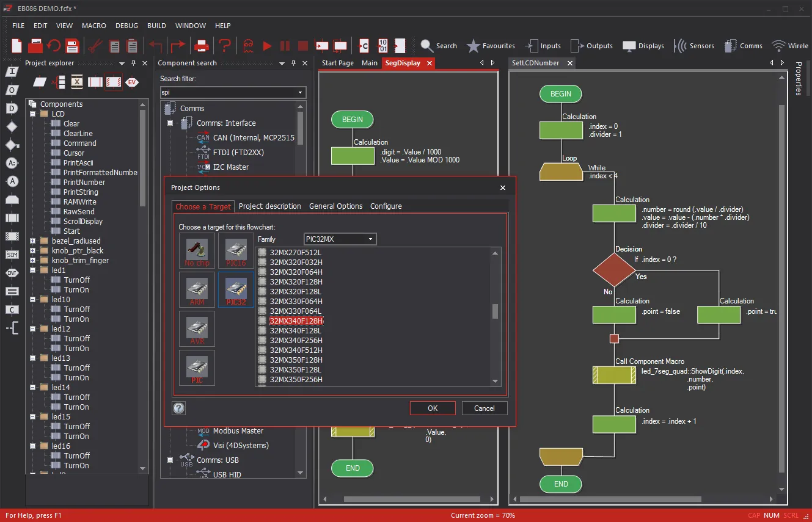
Task: Open component Search
Action: point(439,45)
